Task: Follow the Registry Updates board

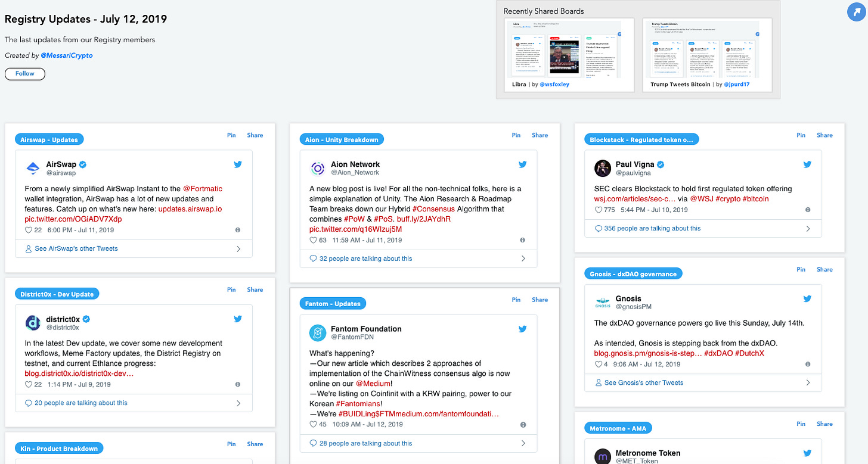Action: coord(25,73)
